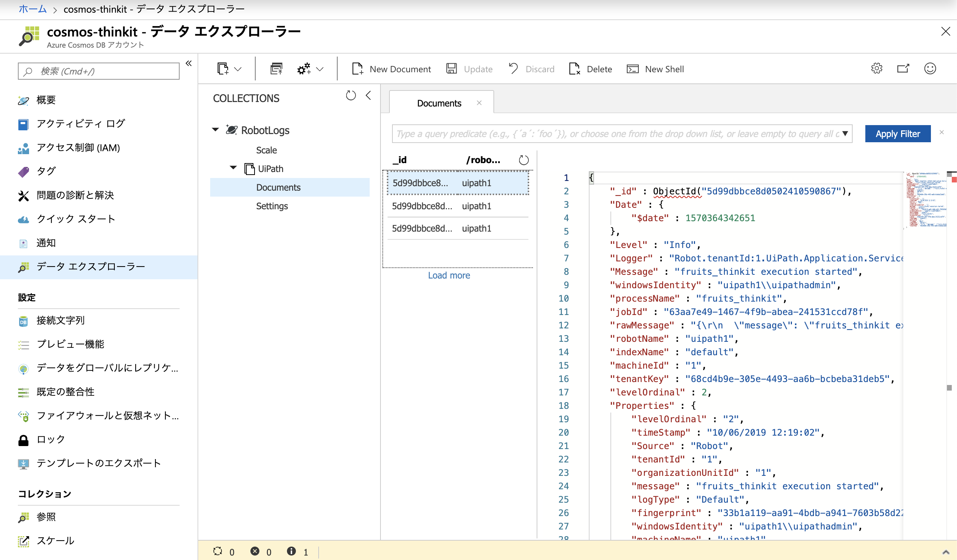957x560 pixels.
Task: Select Settings under UiPath
Action: 272,206
